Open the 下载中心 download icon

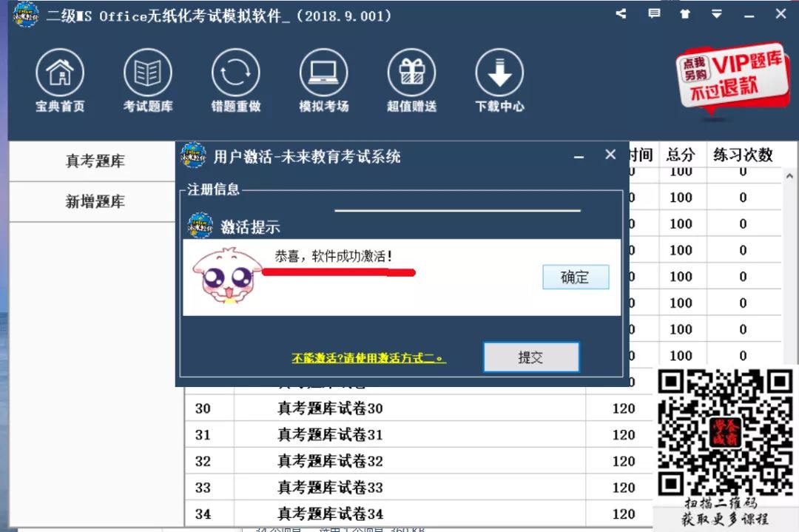[x=499, y=81]
